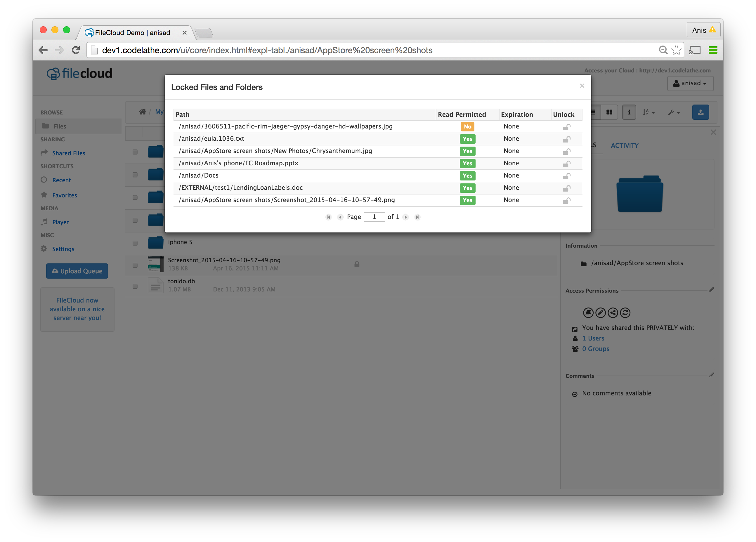The height and width of the screenshot is (542, 756).
Task: Click the Settings sidebar item
Action: click(63, 249)
